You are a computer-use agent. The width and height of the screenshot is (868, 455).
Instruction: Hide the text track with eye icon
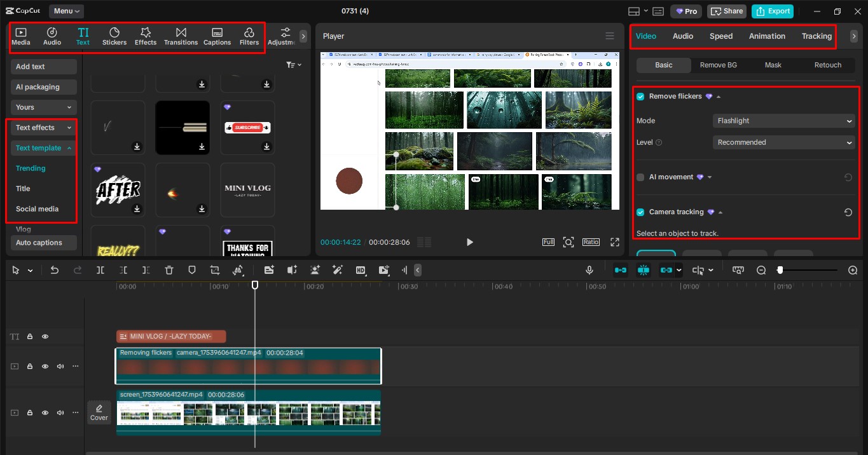[x=45, y=337]
